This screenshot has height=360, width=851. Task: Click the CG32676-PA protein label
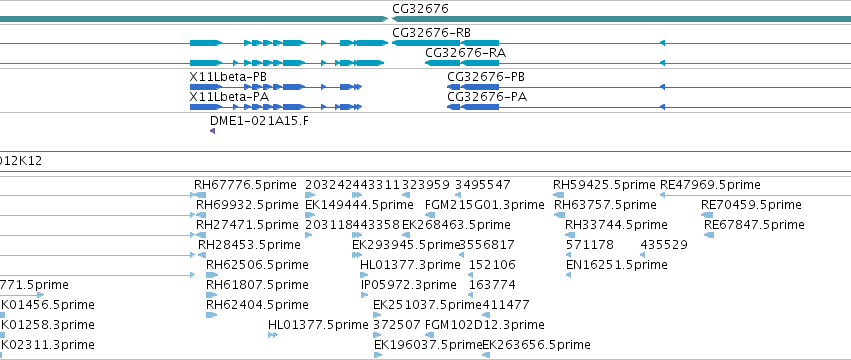(x=487, y=97)
